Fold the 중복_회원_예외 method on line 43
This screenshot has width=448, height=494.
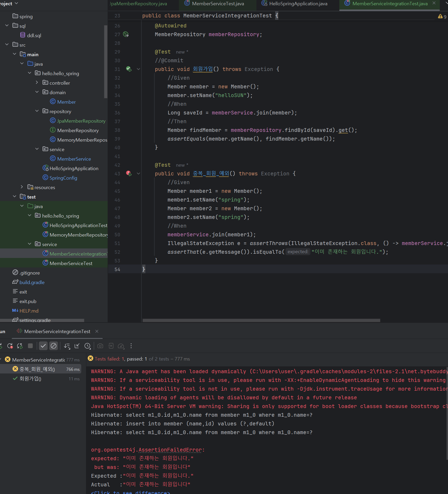138,174
